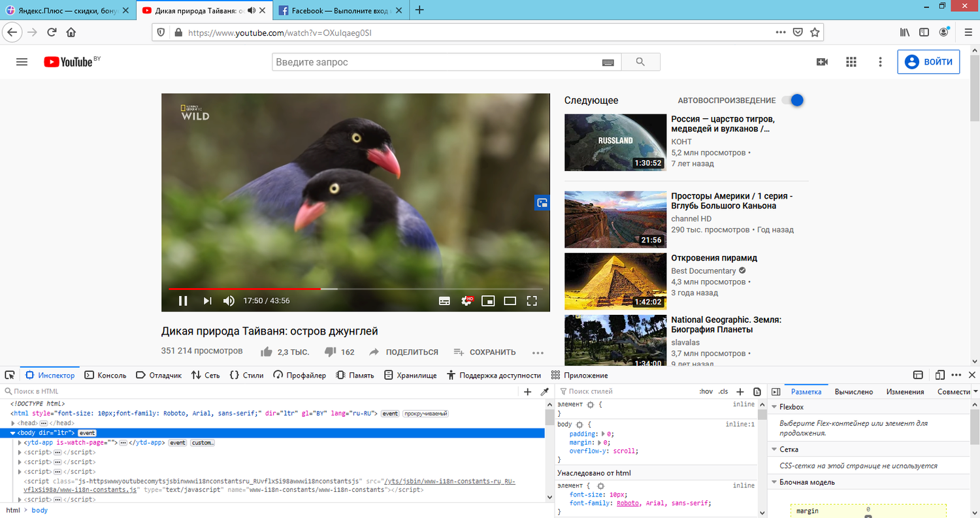This screenshot has width=980, height=518.
Task: Toggle the inspector sidebar pane
Action: coord(776,391)
